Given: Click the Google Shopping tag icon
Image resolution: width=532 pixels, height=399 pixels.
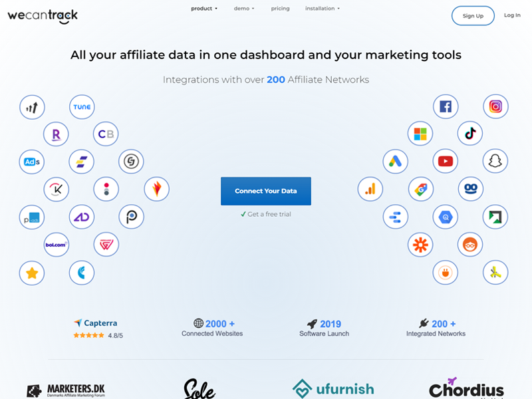Looking at the screenshot, I should 421,189.
